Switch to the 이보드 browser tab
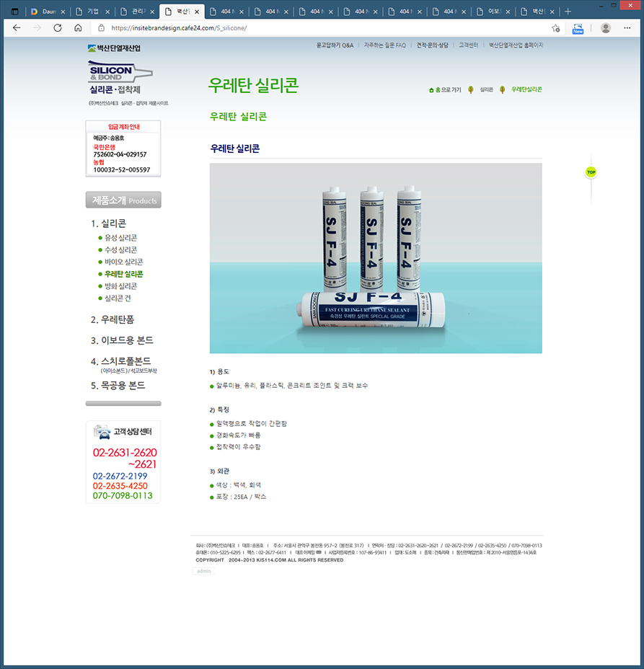Image resolution: width=644 pixels, height=669 pixels. [493, 12]
